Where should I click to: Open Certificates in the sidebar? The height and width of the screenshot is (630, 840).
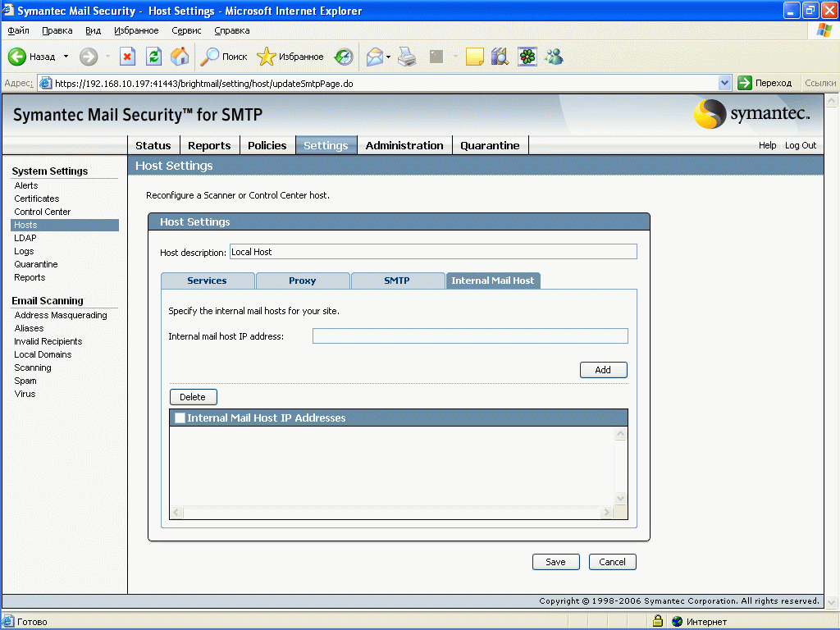(36, 199)
